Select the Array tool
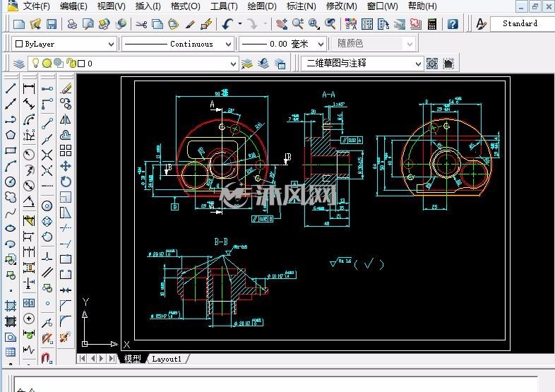The image size is (555, 392). (66, 150)
